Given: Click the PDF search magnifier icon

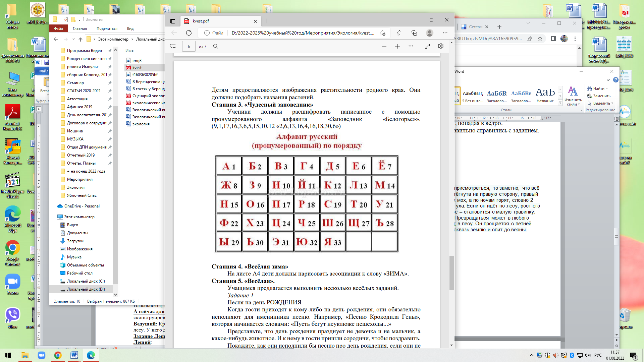Looking at the screenshot, I should (x=216, y=46).
